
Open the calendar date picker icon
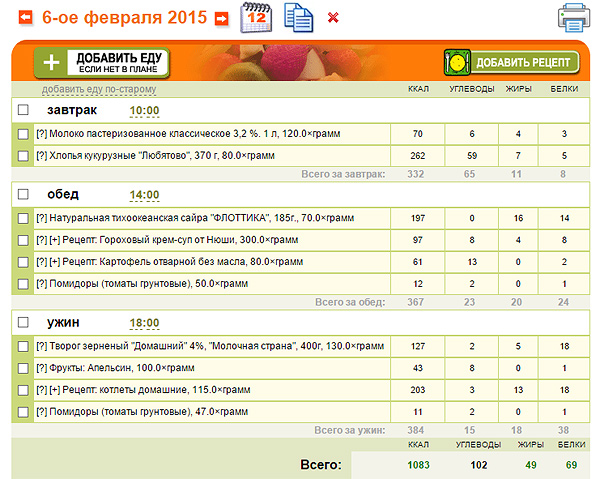(x=256, y=17)
